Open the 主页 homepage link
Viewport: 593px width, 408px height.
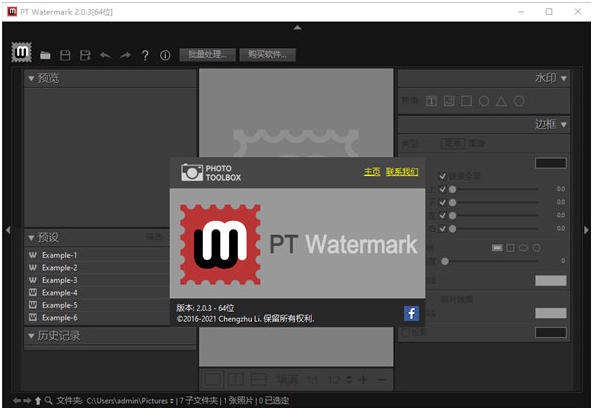372,172
